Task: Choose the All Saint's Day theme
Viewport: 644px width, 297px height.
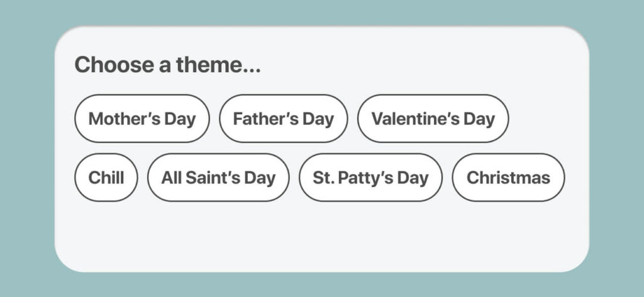Action: pos(218,178)
